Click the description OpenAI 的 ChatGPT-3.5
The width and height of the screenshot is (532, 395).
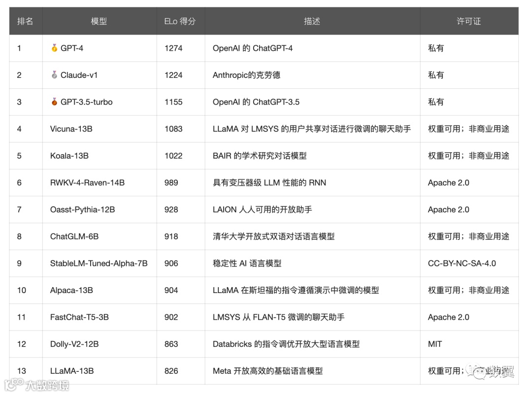coord(256,102)
